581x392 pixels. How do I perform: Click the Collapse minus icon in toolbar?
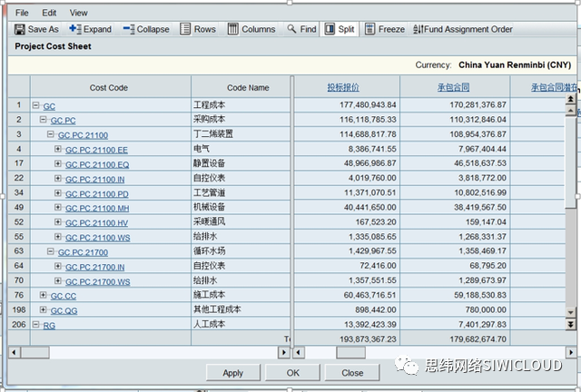129,29
